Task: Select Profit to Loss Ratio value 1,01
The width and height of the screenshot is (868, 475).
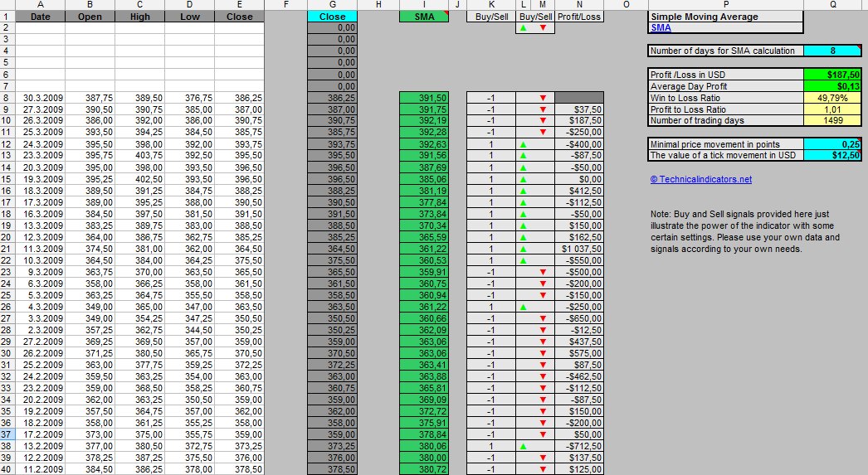Action: click(x=832, y=109)
